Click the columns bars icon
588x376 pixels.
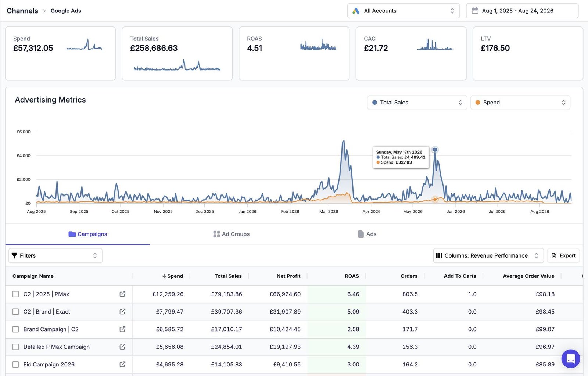439,255
